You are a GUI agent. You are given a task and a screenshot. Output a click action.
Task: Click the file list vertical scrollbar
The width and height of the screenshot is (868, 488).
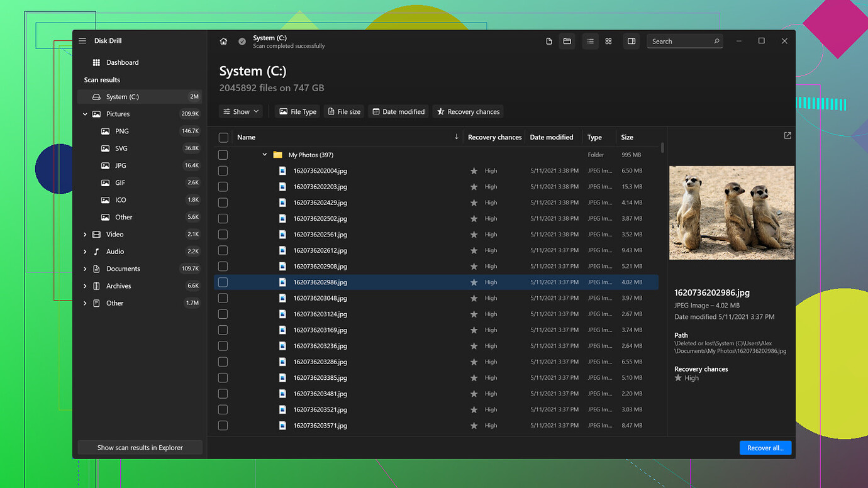pos(662,148)
